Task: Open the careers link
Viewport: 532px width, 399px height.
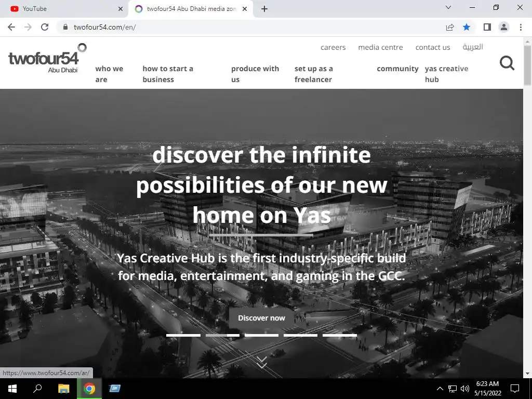Action: (333, 47)
